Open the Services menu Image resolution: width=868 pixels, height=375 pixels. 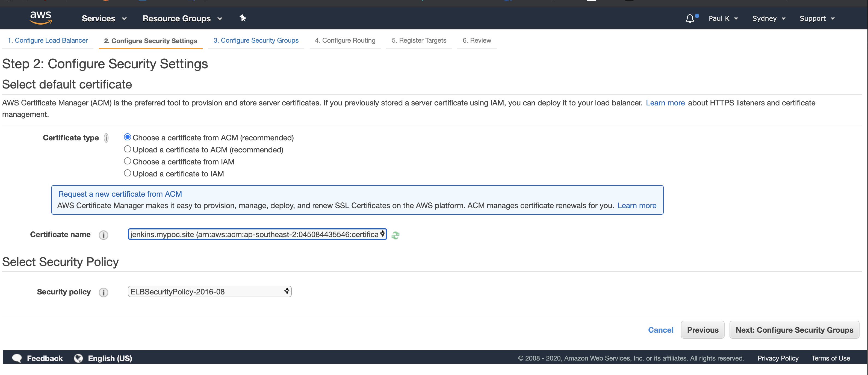pyautogui.click(x=104, y=19)
